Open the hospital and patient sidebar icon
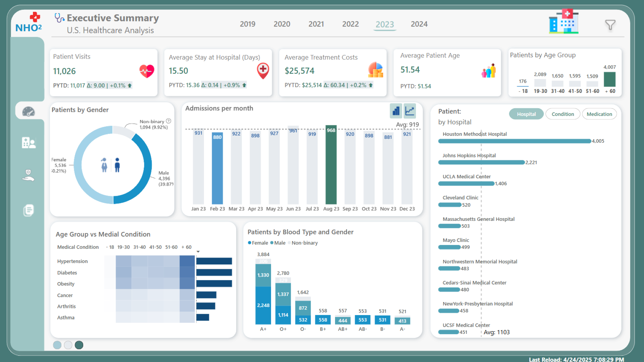644x362 pixels. 29,143
